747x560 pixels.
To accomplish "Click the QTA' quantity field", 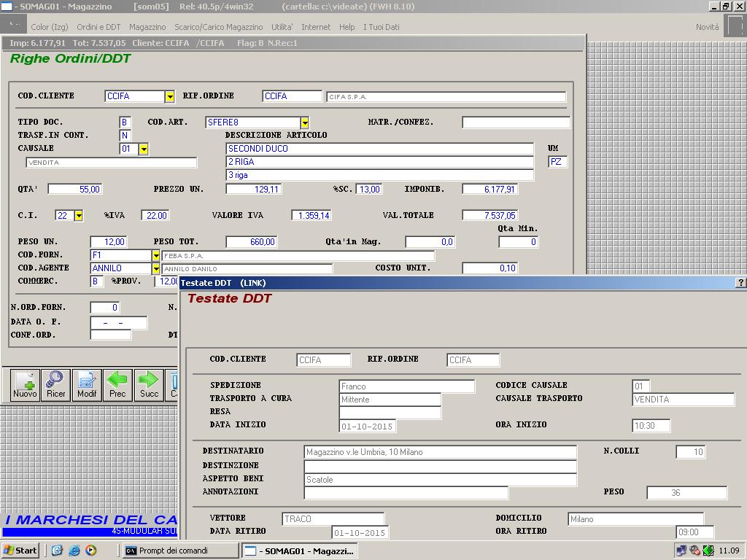I will click(75, 189).
